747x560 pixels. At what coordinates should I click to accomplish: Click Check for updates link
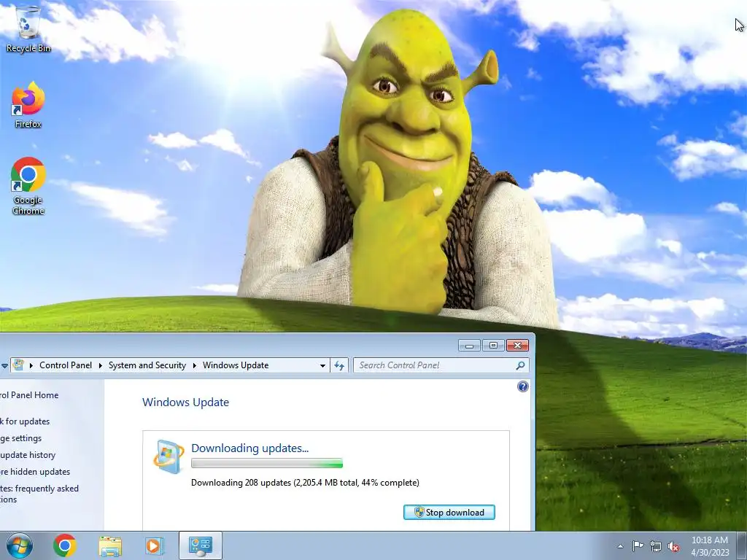[25, 421]
